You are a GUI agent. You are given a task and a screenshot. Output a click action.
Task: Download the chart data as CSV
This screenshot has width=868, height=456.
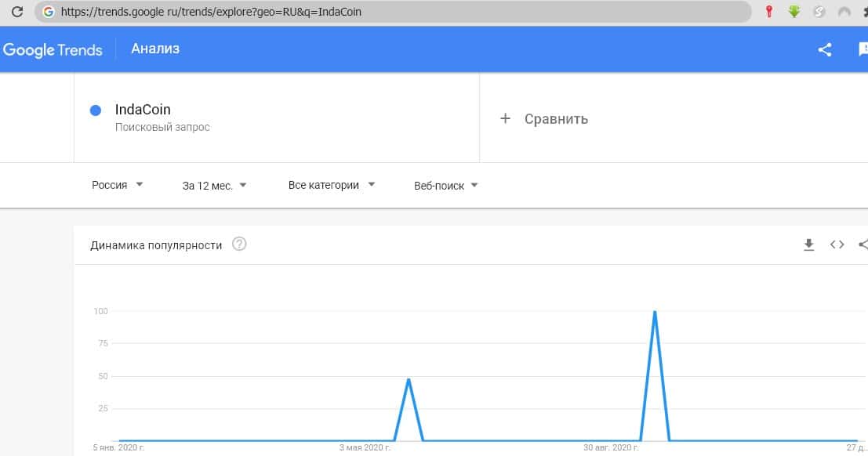[x=808, y=244]
